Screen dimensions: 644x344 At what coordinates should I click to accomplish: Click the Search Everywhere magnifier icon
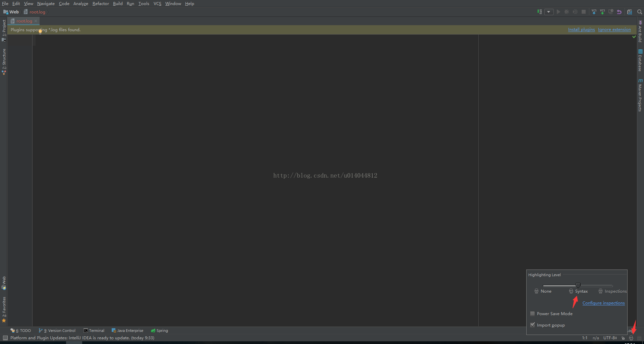(640, 12)
